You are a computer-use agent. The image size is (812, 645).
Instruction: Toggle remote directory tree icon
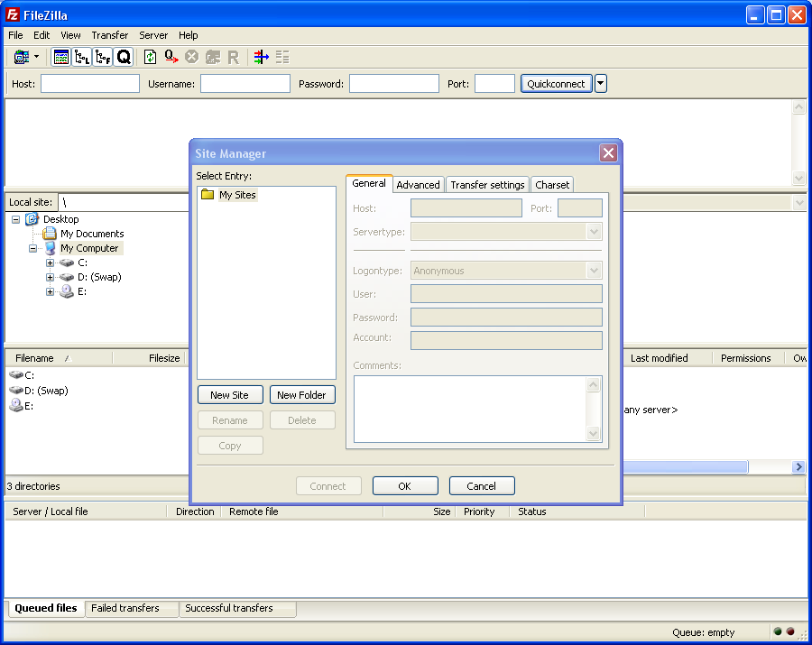[103, 57]
